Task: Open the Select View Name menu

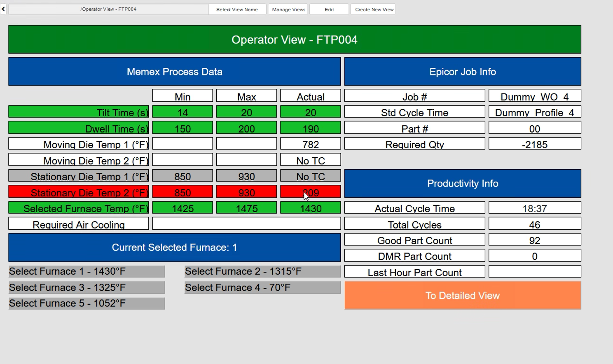Action: tap(237, 9)
